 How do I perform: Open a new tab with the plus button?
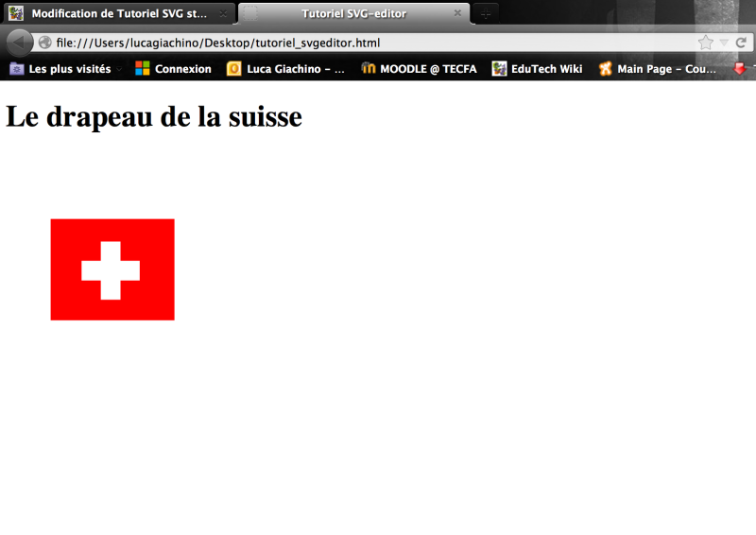tap(485, 13)
